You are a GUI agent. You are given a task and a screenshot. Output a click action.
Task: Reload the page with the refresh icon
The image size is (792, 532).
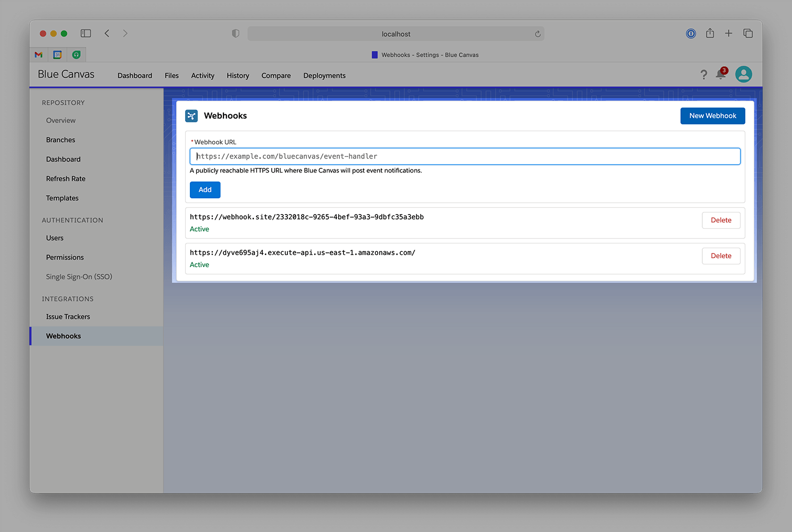click(538, 34)
